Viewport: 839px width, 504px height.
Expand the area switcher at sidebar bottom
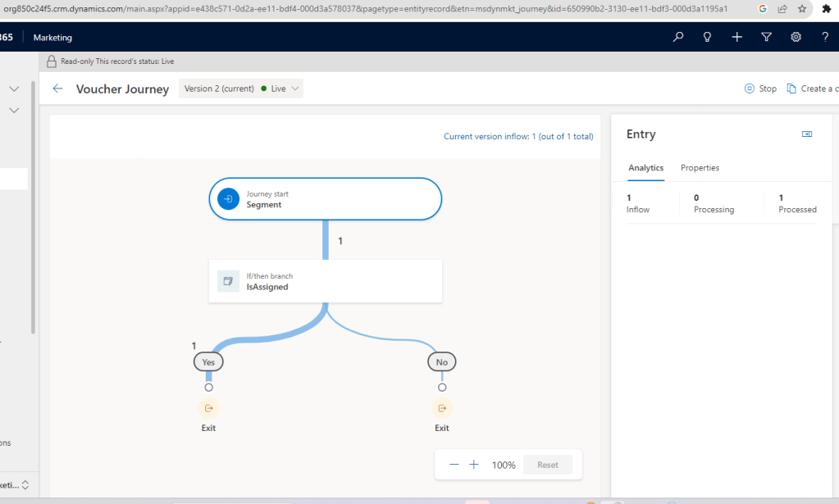coord(25,485)
